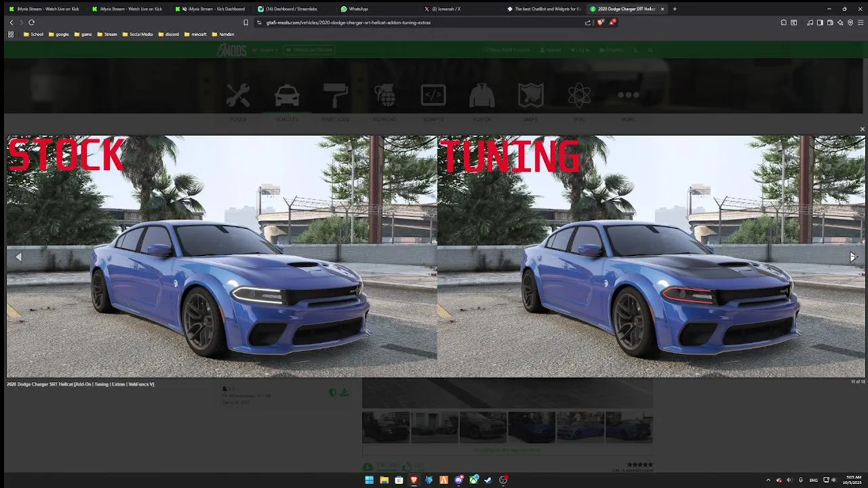The image size is (868, 488).
Task: Open Brave browser from the taskbar
Action: click(x=414, y=480)
